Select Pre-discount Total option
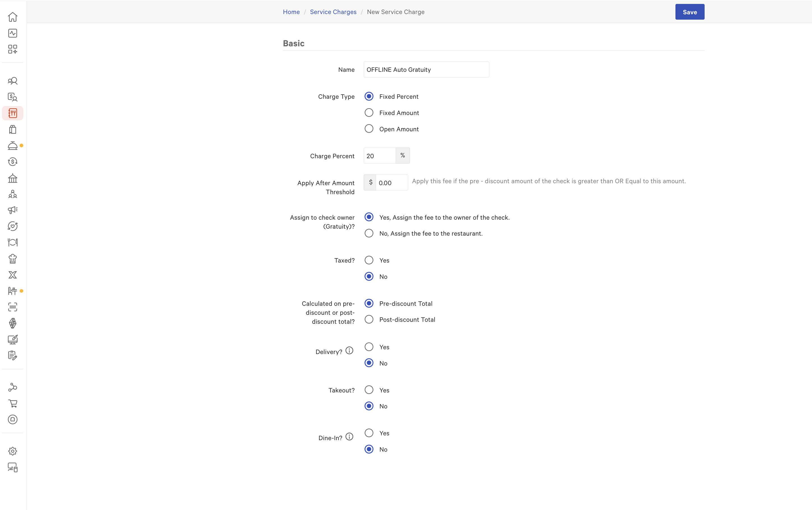Screen dimensions: 812x510 coord(369,304)
